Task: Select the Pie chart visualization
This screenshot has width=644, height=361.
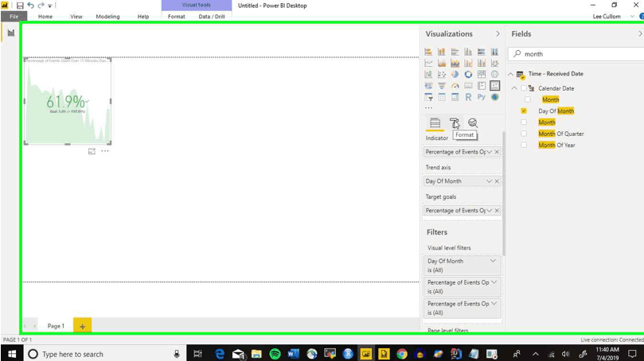Action: click(x=455, y=74)
